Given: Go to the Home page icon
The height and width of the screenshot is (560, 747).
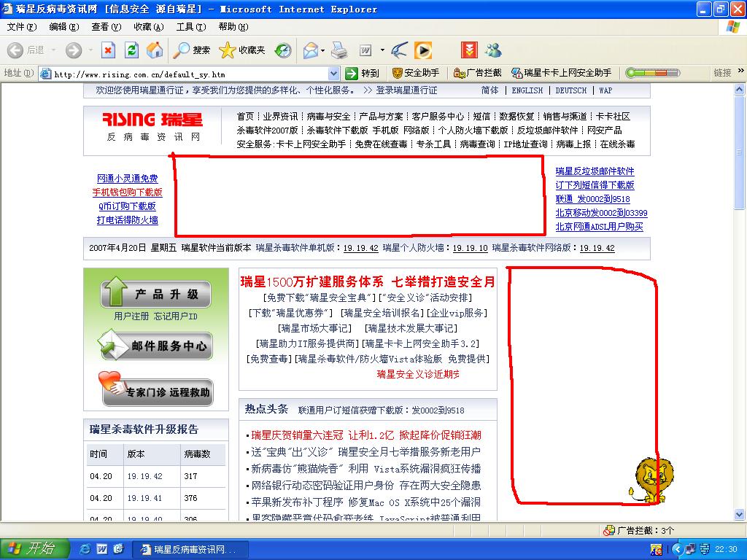Looking at the screenshot, I should click(x=155, y=50).
